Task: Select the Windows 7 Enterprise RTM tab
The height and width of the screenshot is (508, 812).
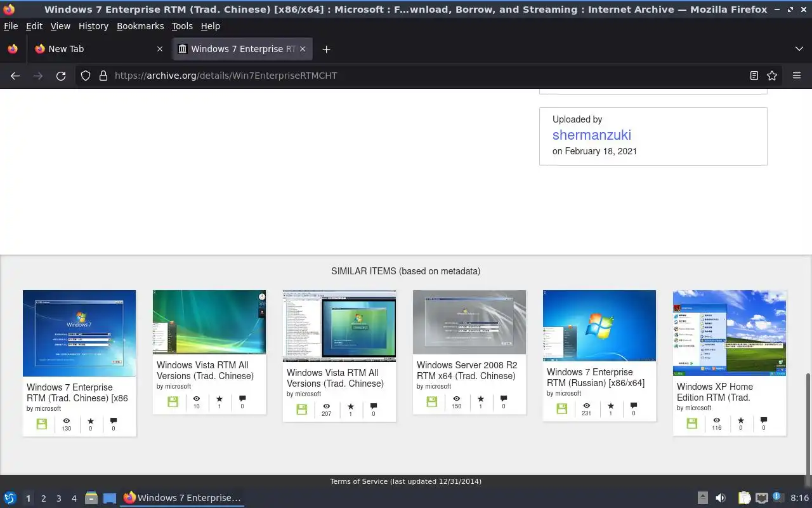Action: [242, 49]
